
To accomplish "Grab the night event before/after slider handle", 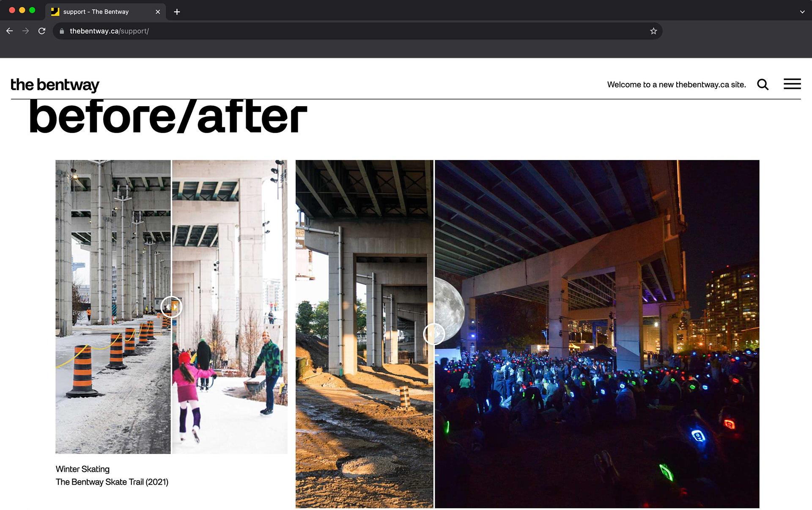I will [434, 334].
